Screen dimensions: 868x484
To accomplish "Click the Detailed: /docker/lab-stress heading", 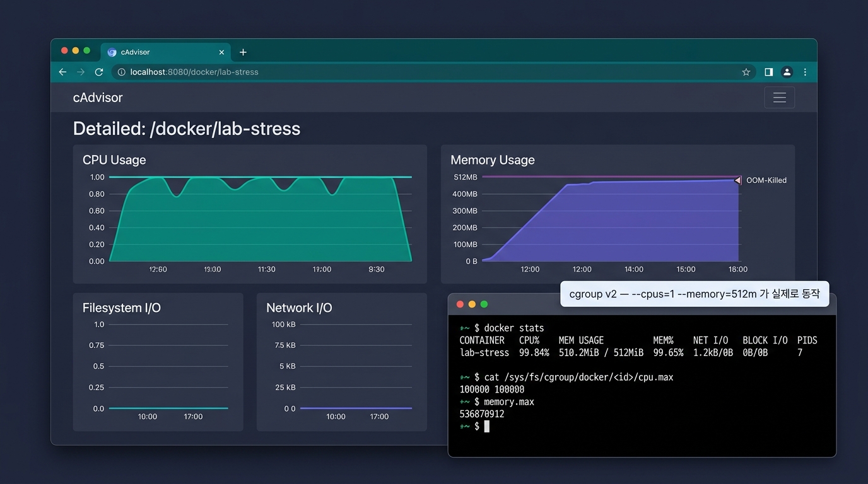I will (187, 129).
